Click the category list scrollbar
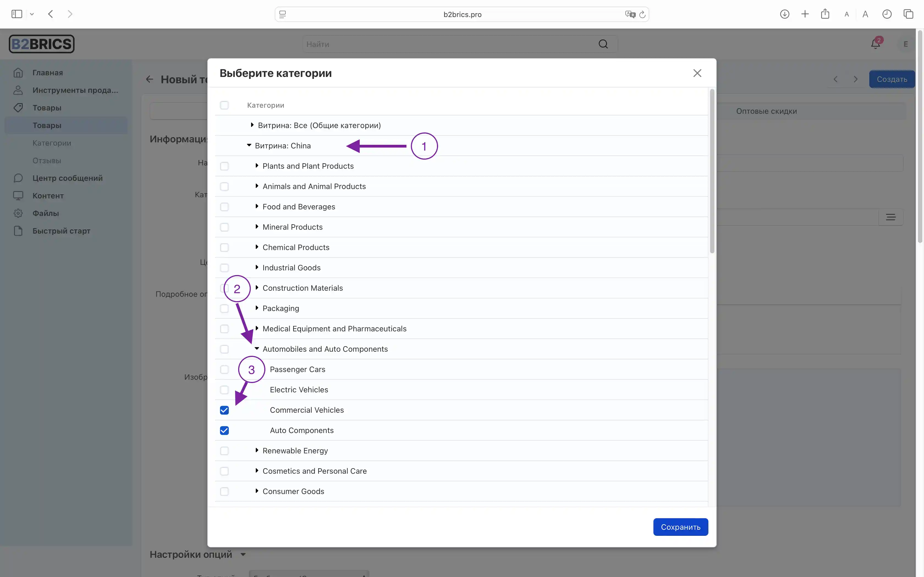 [712, 171]
